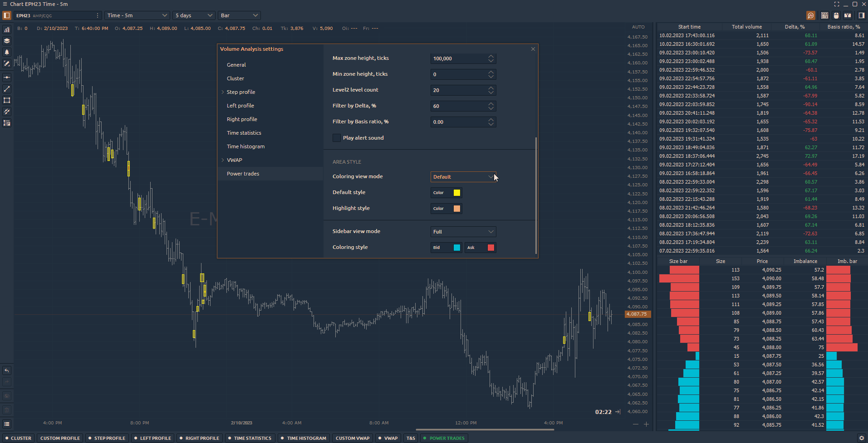Click the T&S button

(x=411, y=438)
